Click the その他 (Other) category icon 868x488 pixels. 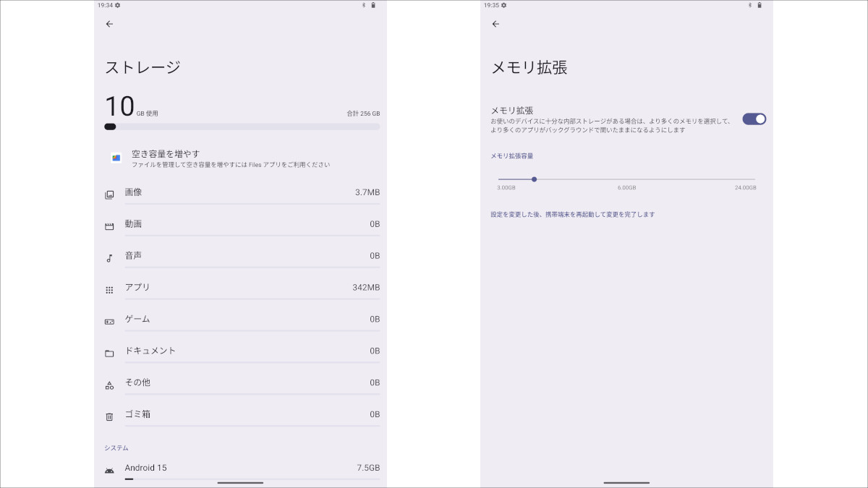point(109,382)
